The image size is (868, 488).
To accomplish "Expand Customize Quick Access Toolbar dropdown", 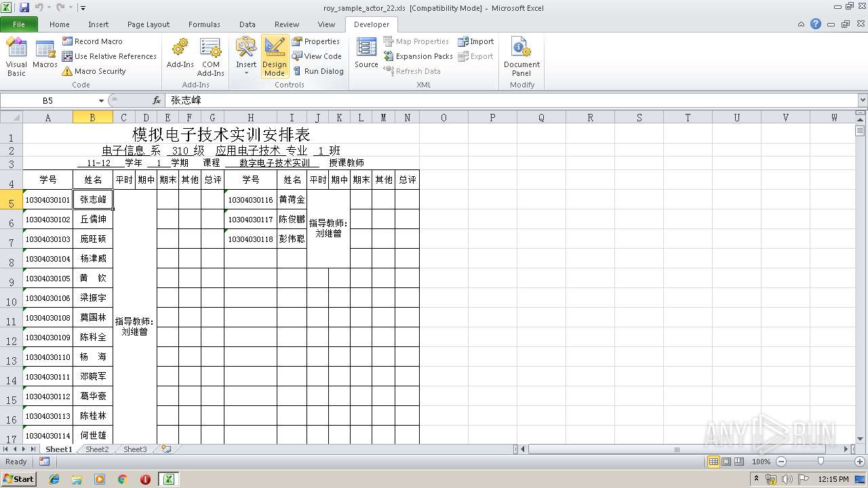I will click(x=83, y=8).
